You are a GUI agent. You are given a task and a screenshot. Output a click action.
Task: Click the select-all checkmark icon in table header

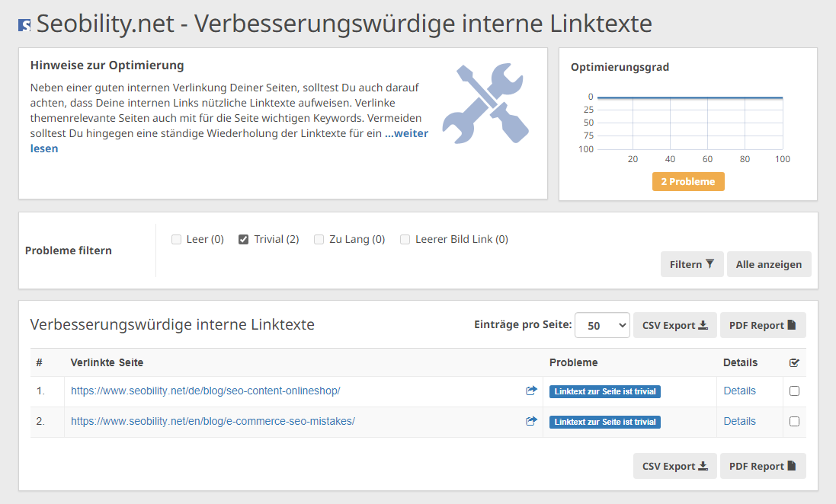(x=794, y=363)
